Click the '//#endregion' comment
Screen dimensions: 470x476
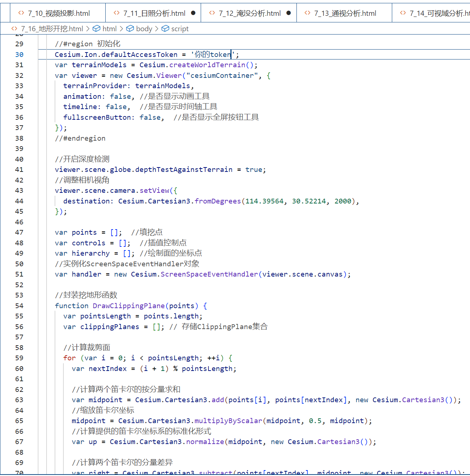80,138
